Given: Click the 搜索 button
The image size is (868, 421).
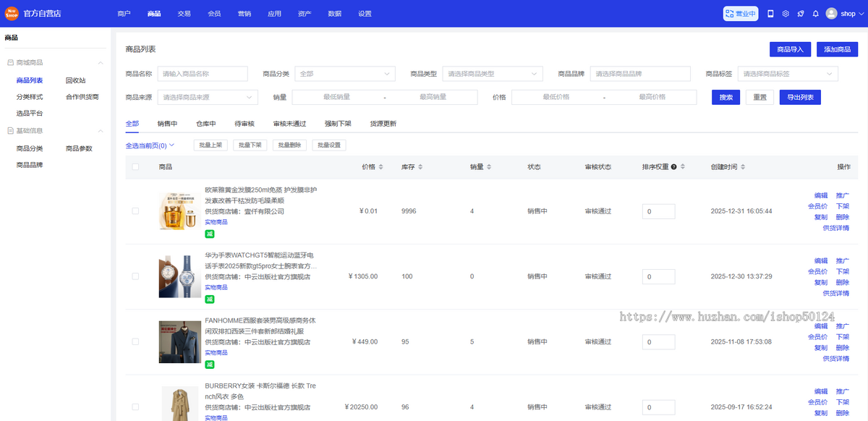Looking at the screenshot, I should (726, 97).
